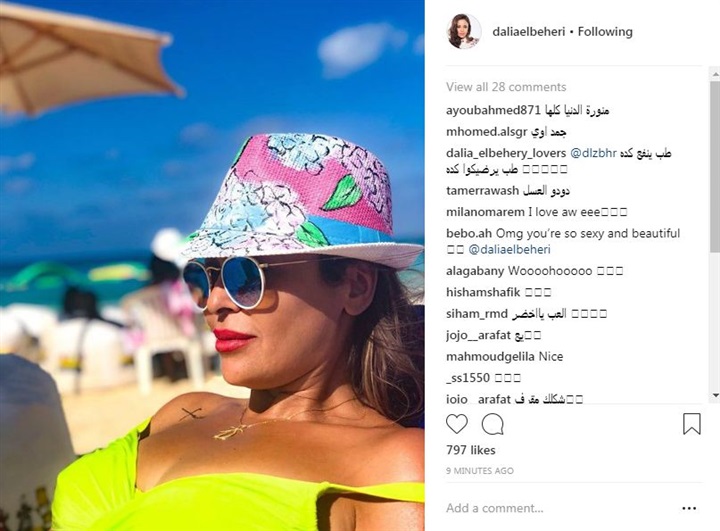View the 797 likes list
The height and width of the screenshot is (531, 720).
[x=471, y=450]
